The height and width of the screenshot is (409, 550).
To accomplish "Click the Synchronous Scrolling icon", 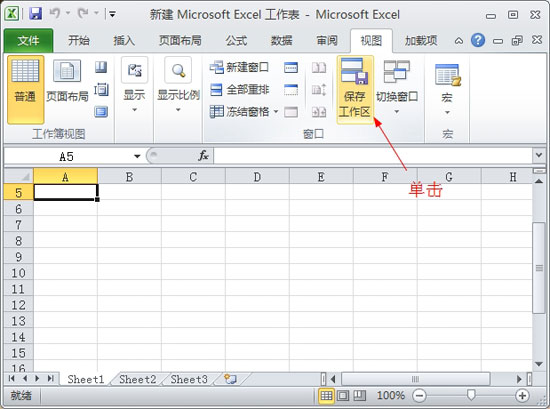I will [x=319, y=90].
